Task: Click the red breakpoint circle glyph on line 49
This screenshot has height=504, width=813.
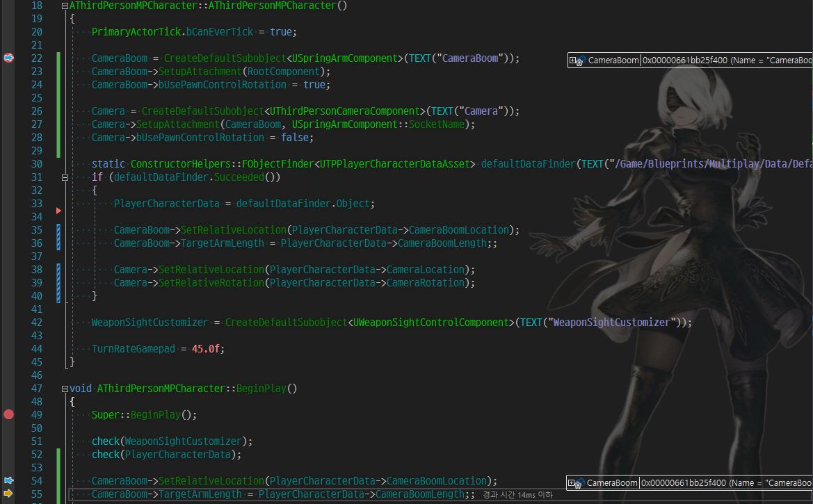Action: tap(8, 414)
